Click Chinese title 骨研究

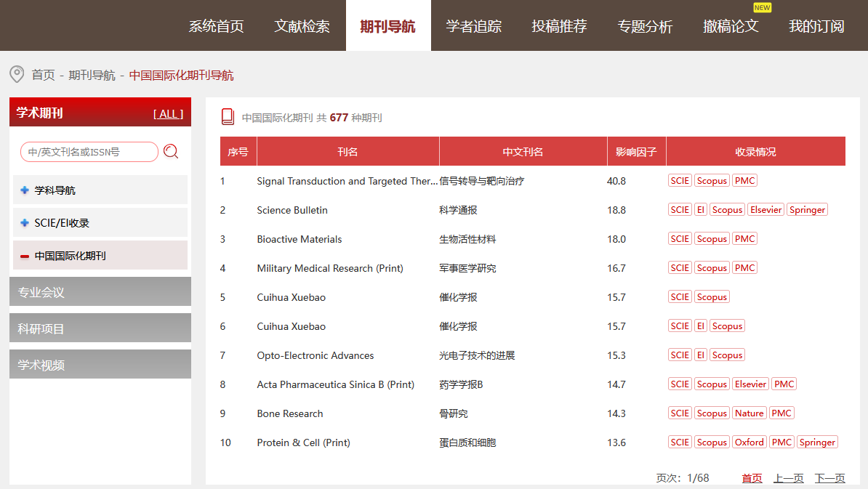pyautogui.click(x=454, y=413)
